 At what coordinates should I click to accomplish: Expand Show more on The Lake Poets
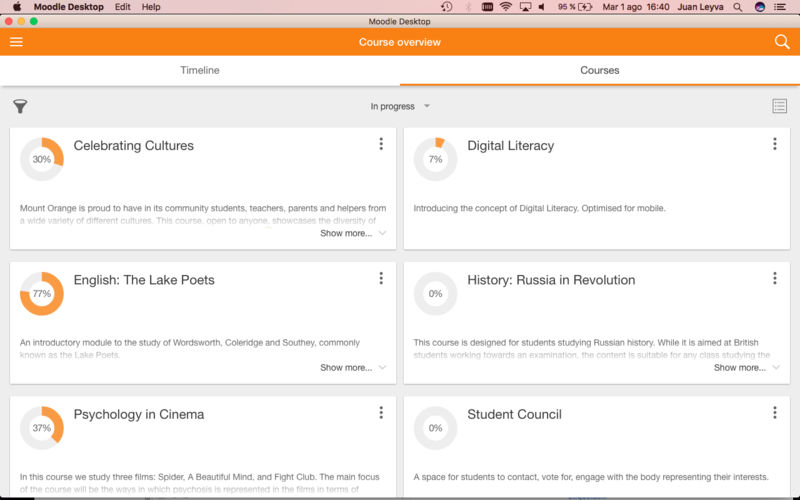(353, 367)
